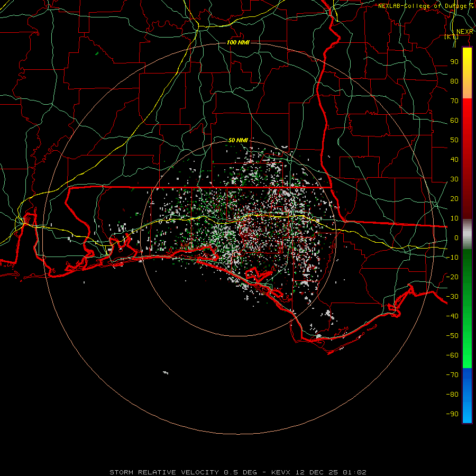Click the 50 NMI range ring label
The width and height of the screenshot is (476, 476).
point(238,140)
